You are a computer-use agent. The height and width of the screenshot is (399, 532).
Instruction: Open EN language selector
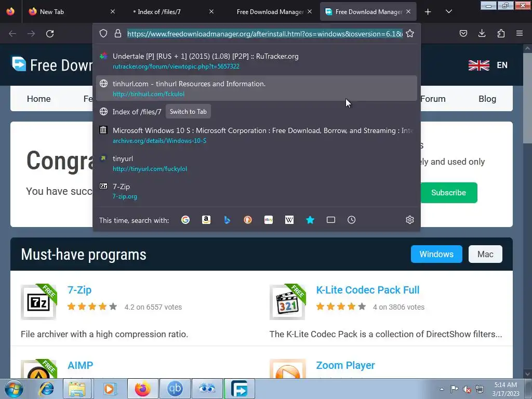coord(488,65)
